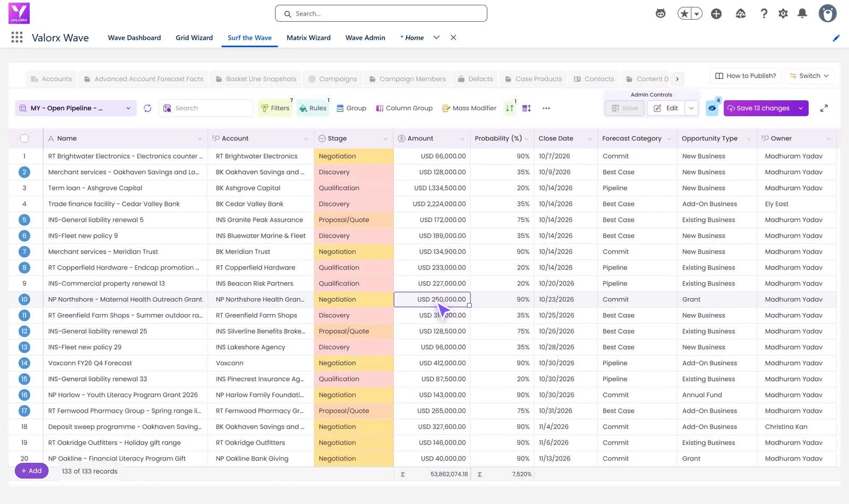Click the edit page pencil icon
The image size is (849, 504).
click(x=836, y=38)
